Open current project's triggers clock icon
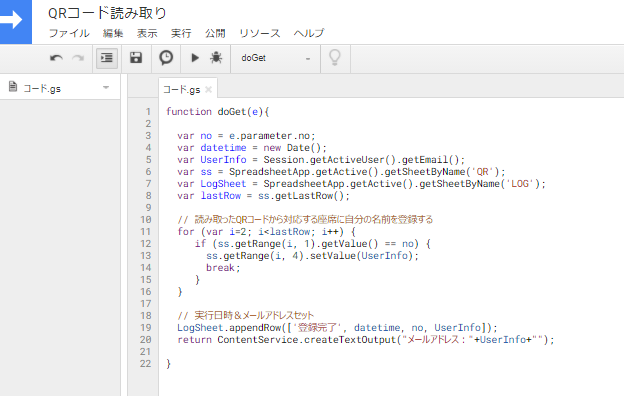The height and width of the screenshot is (396, 624). pos(166,58)
